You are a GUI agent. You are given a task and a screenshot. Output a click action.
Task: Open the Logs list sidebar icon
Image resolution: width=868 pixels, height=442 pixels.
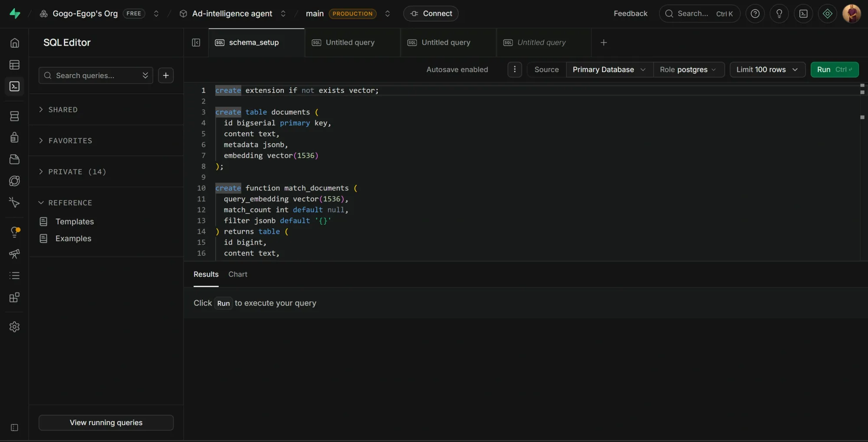(x=14, y=275)
